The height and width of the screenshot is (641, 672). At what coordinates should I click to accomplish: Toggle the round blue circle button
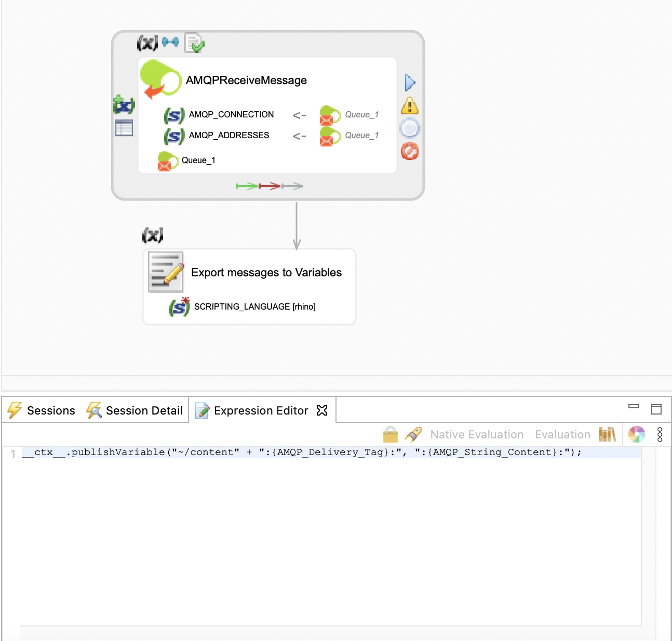(410, 128)
